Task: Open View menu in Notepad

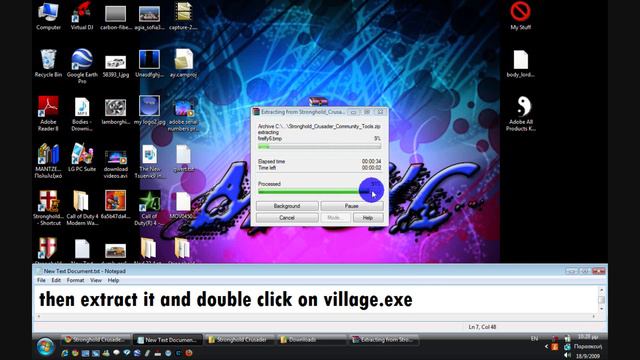Action: pos(96,280)
